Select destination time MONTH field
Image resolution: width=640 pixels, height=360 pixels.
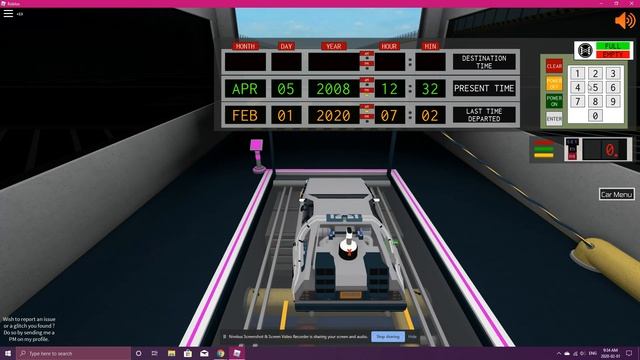[x=245, y=62]
